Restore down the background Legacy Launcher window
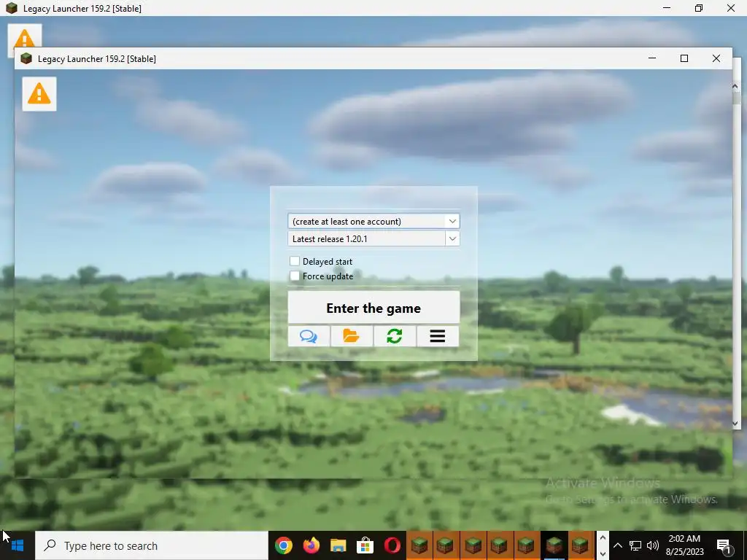 click(698, 8)
